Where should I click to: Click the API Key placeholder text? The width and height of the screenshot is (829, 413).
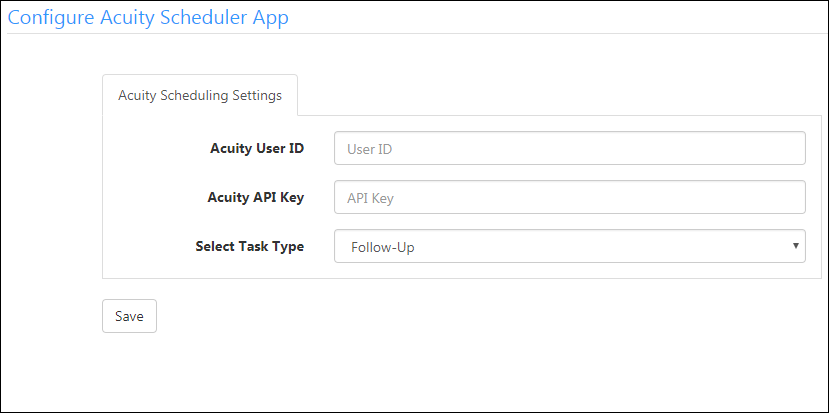tap(371, 198)
